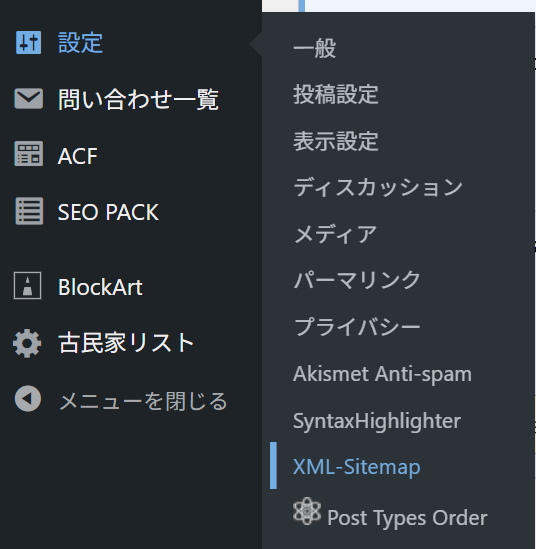Click the gear icon beside 古民家リスト

27,343
